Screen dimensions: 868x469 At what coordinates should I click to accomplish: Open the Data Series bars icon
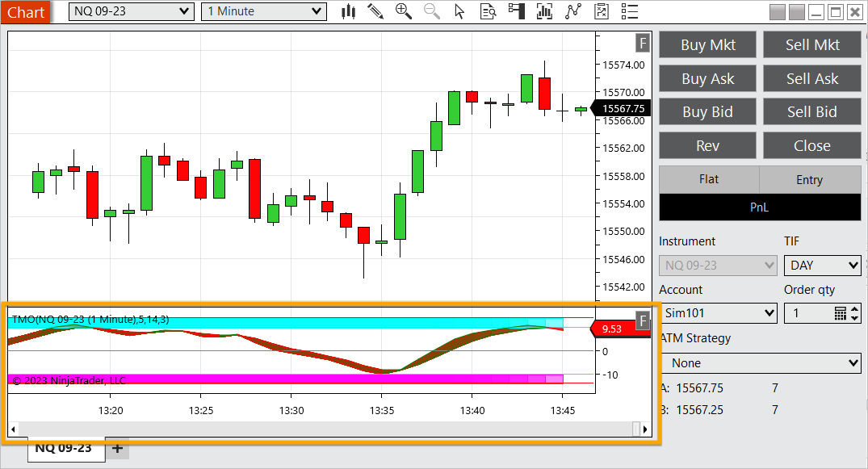(545, 11)
